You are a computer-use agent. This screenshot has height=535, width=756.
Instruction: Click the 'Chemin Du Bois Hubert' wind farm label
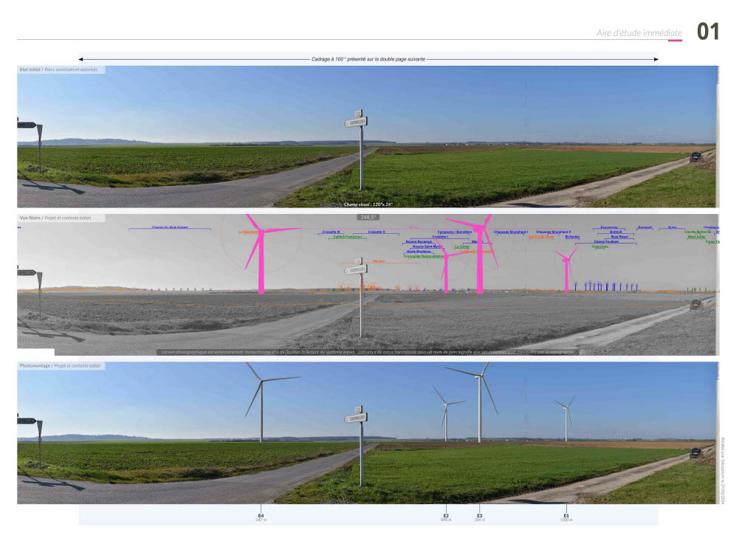tap(170, 227)
